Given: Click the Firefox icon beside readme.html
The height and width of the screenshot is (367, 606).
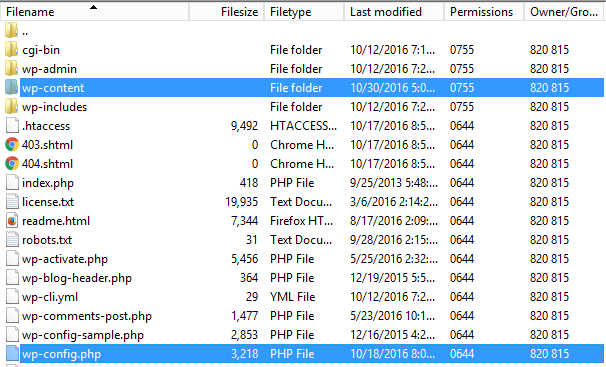Looking at the screenshot, I should (12, 221).
